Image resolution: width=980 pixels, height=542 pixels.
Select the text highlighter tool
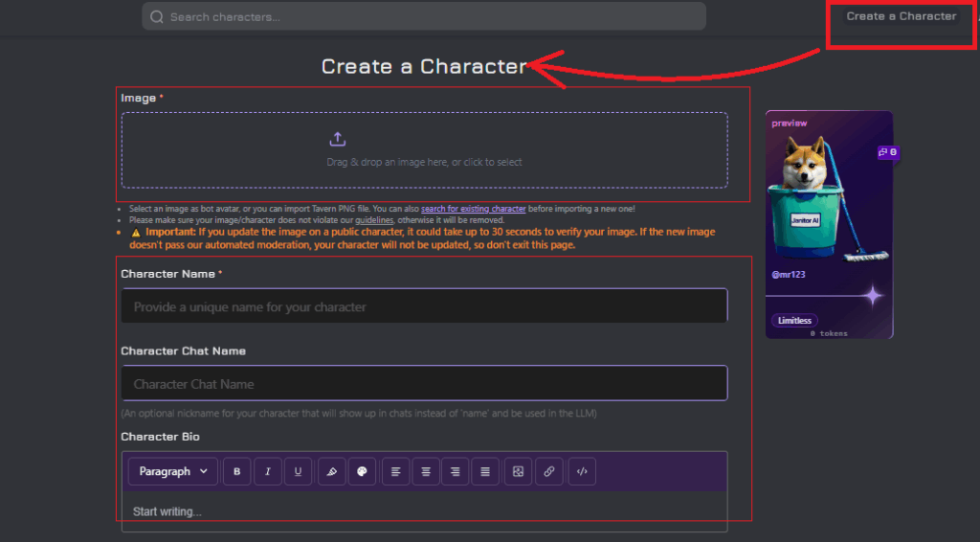pyautogui.click(x=330, y=471)
